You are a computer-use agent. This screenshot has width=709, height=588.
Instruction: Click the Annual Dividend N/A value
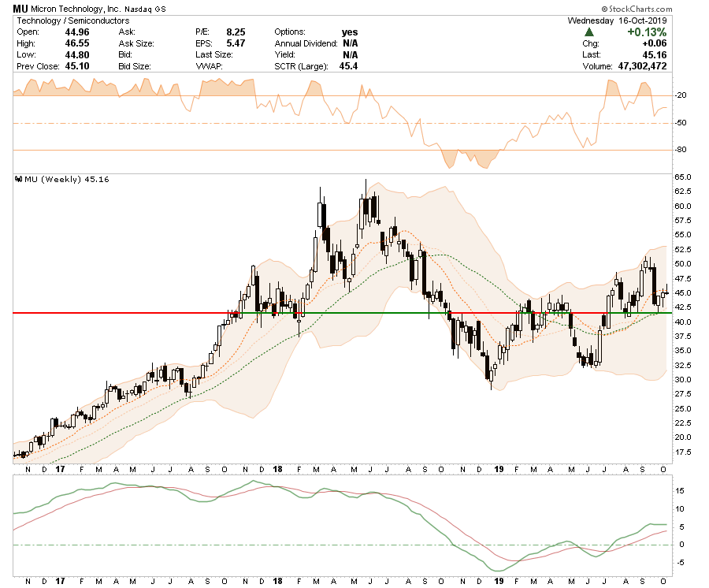click(x=350, y=43)
